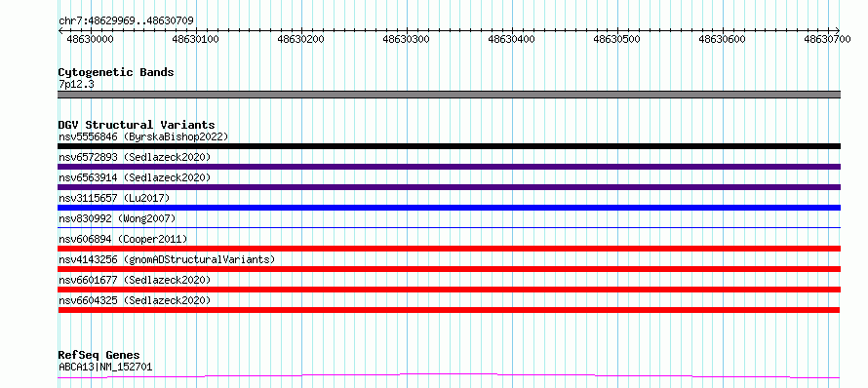This screenshot has height=388, width=868.
Task: Click the purple nsv6563914 variant bar
Action: pos(449,187)
